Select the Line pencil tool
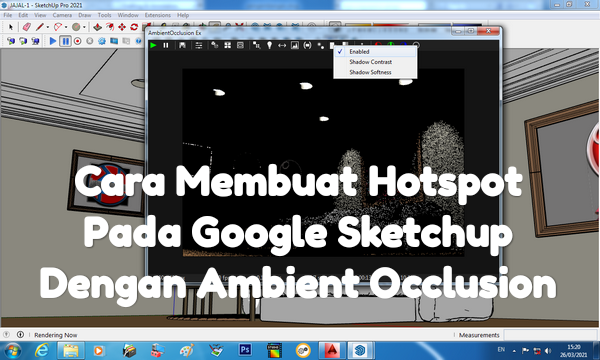 [x=39, y=27]
